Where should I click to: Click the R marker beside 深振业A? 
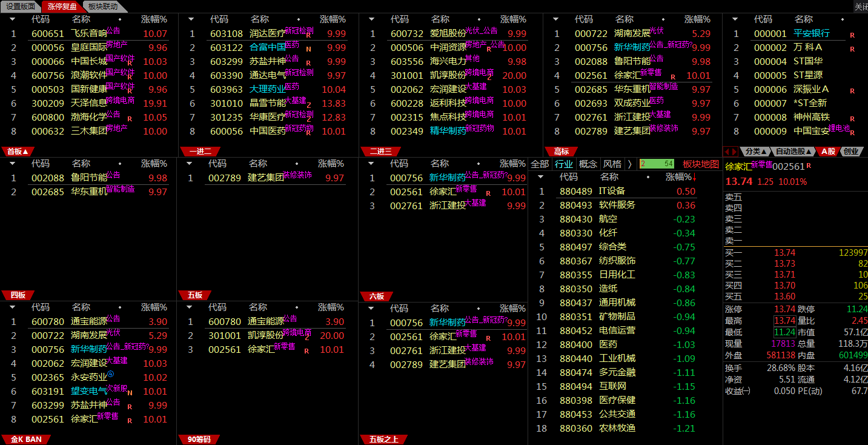pyautogui.click(x=852, y=91)
